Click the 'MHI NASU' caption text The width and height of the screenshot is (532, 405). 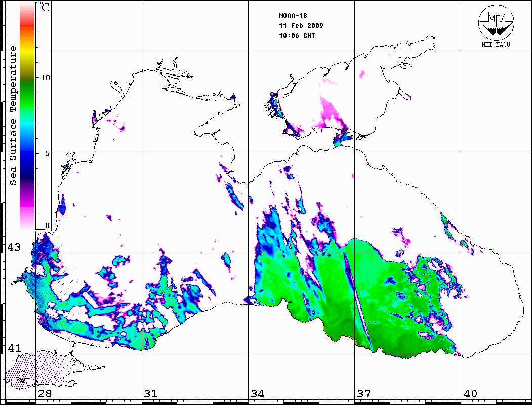[496, 44]
